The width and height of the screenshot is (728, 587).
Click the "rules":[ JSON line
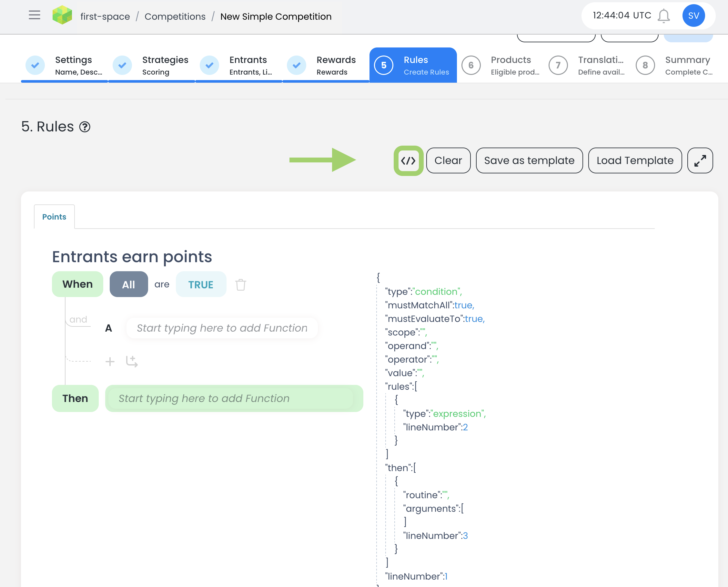point(401,386)
